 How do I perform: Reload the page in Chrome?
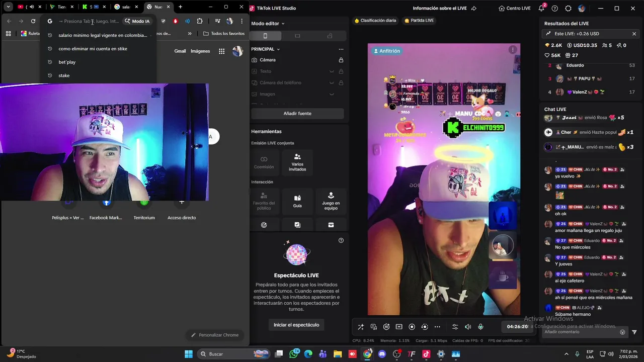(x=33, y=21)
